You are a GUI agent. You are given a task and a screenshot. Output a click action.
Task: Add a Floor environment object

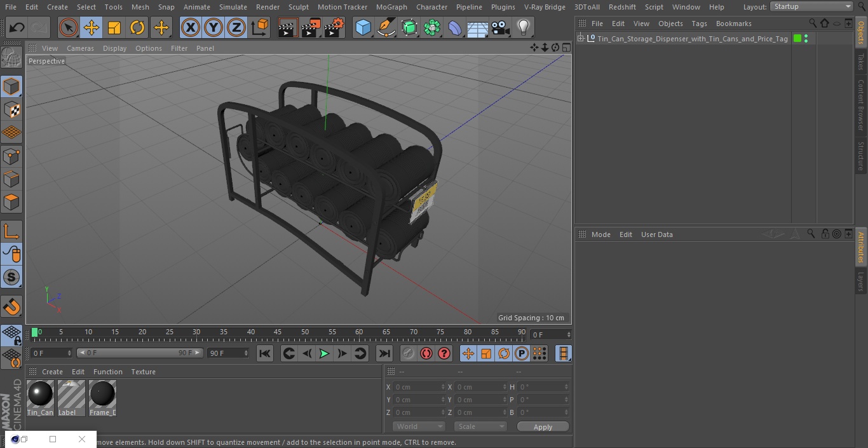point(478,27)
